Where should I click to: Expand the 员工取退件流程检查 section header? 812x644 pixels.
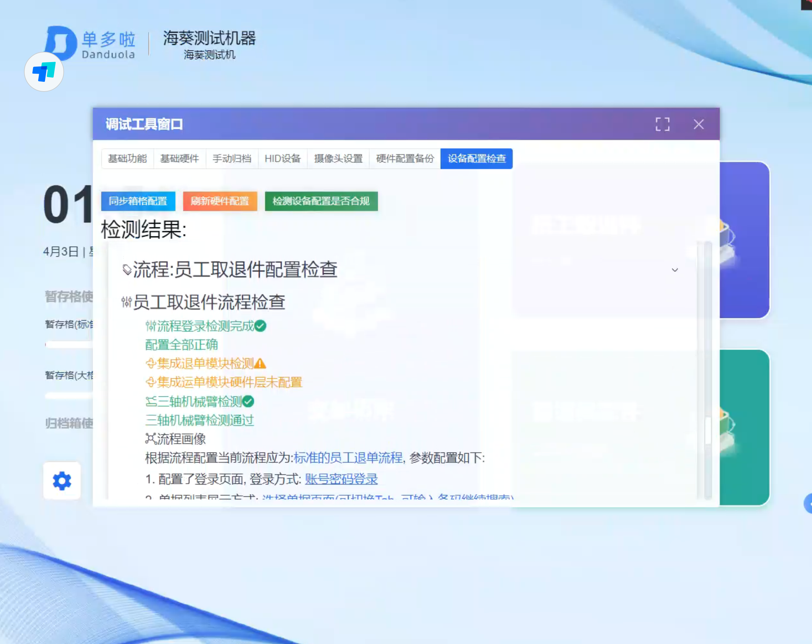click(209, 302)
